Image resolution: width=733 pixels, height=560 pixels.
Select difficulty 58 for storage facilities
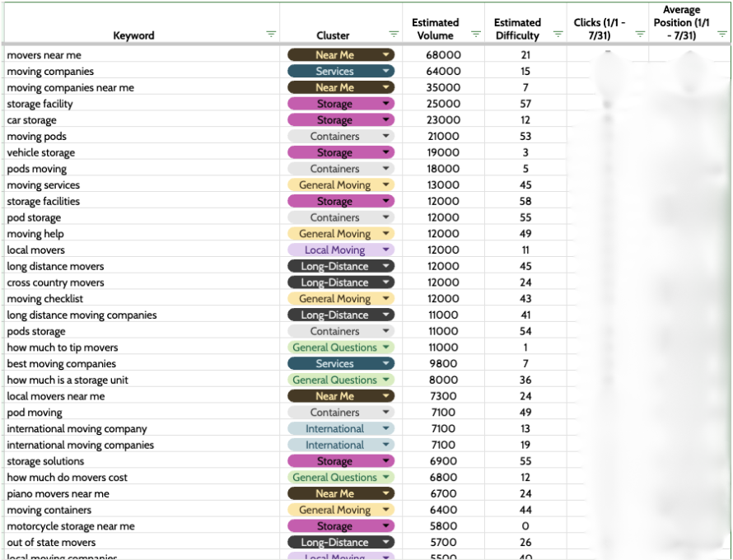click(526, 201)
